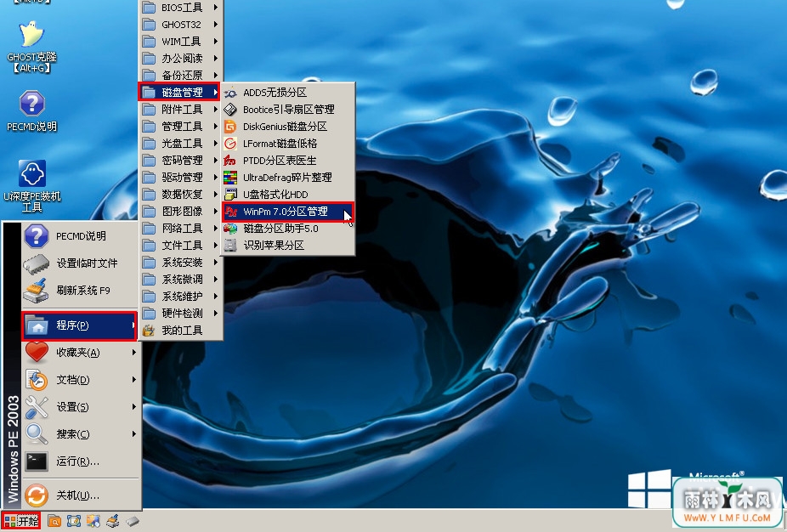
Task: Open 我的工具 menu entry
Action: pos(181,331)
